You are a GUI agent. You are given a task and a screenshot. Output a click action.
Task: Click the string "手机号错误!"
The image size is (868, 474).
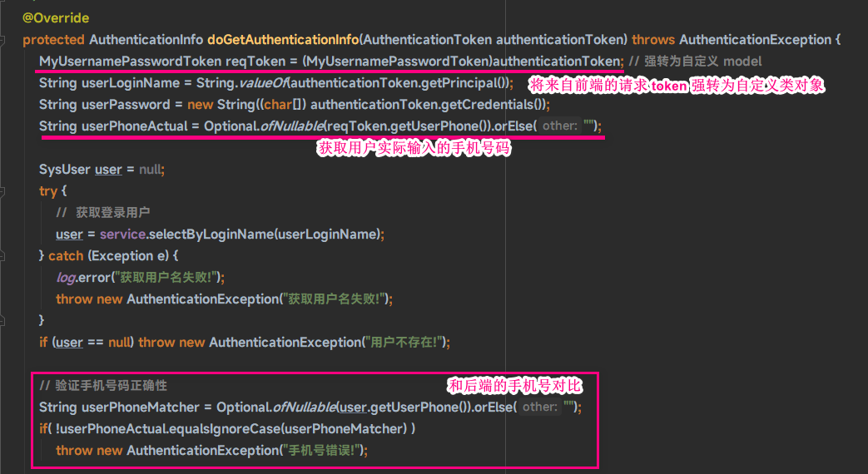click(x=321, y=450)
